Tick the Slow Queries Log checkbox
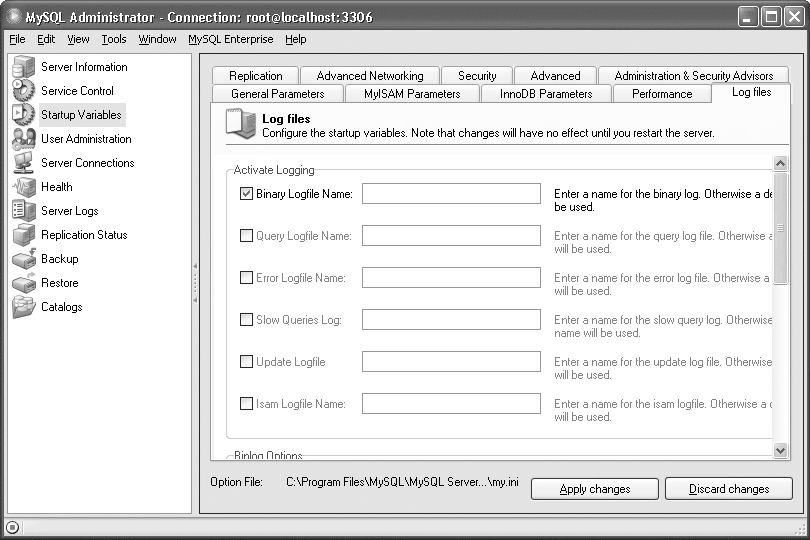The image size is (810, 540). click(x=246, y=320)
